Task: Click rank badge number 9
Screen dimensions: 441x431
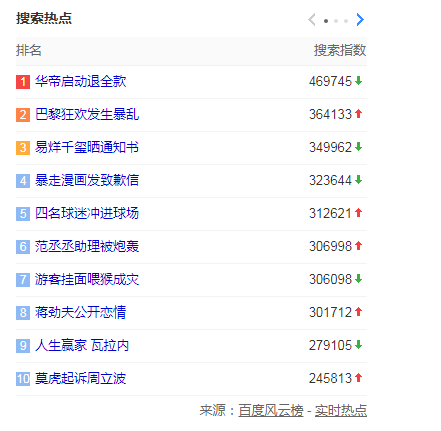Action: 23,346
